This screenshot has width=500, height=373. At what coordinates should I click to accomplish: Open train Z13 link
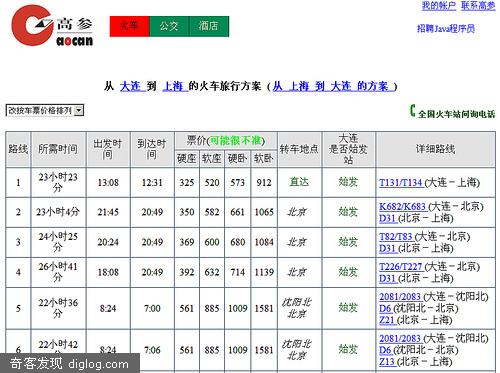(387, 362)
